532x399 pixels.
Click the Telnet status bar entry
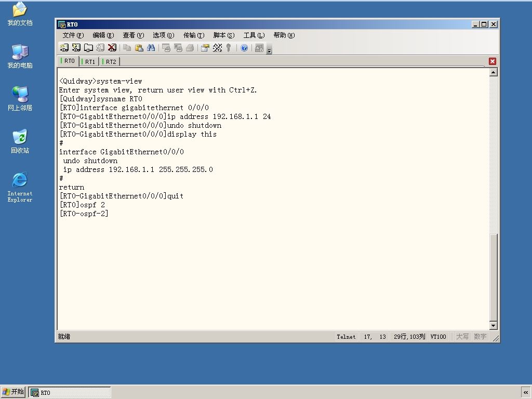[x=346, y=337]
